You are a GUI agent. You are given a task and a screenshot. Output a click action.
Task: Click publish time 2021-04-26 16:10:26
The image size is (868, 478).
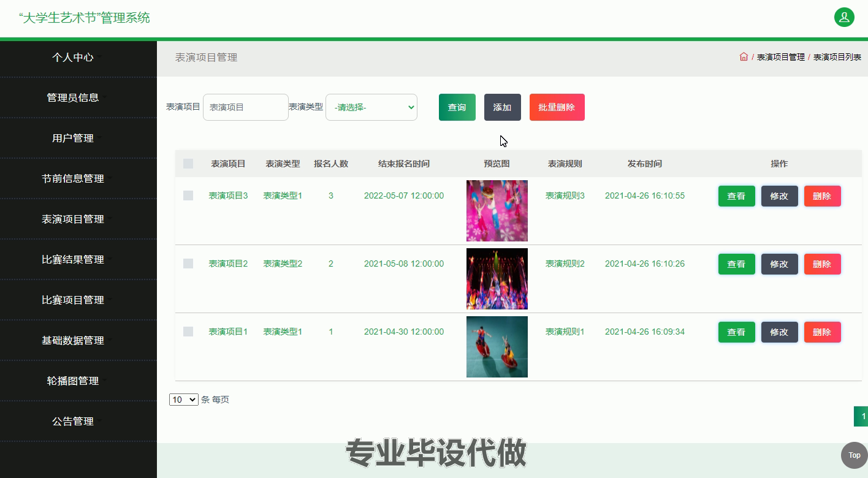click(x=645, y=264)
